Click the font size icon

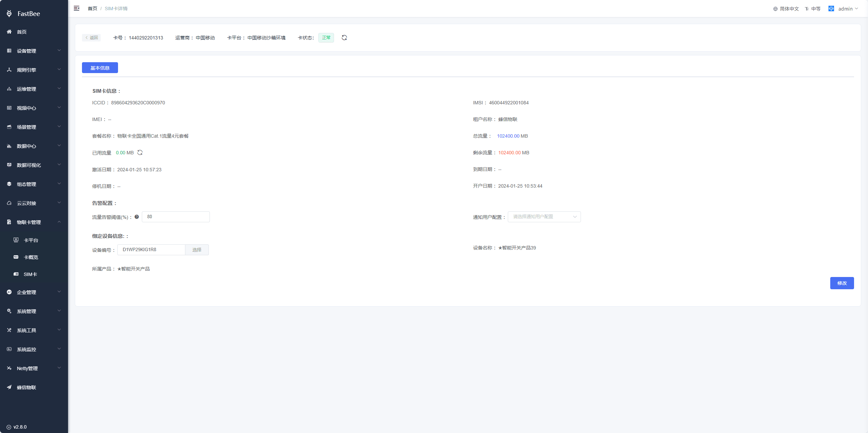[x=806, y=9]
